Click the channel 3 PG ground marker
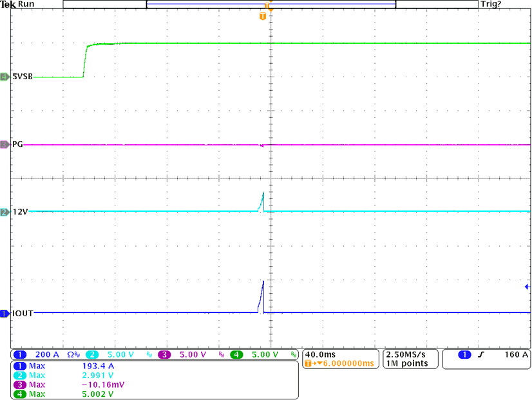532x400 pixels. point(5,145)
